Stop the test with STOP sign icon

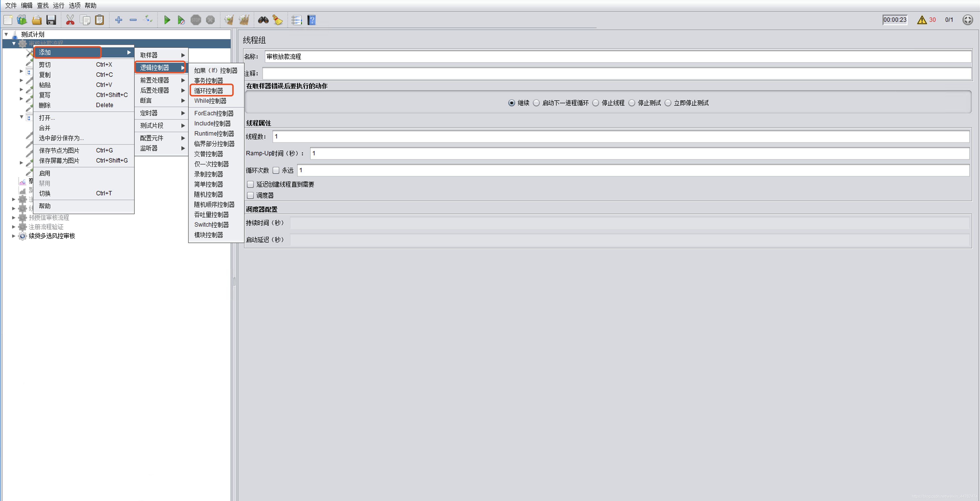point(196,20)
